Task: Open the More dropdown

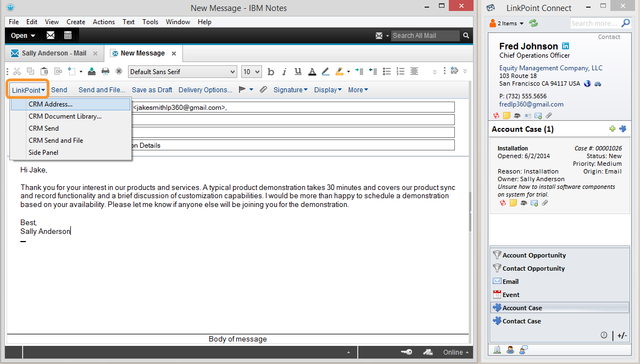Action: pyautogui.click(x=358, y=90)
